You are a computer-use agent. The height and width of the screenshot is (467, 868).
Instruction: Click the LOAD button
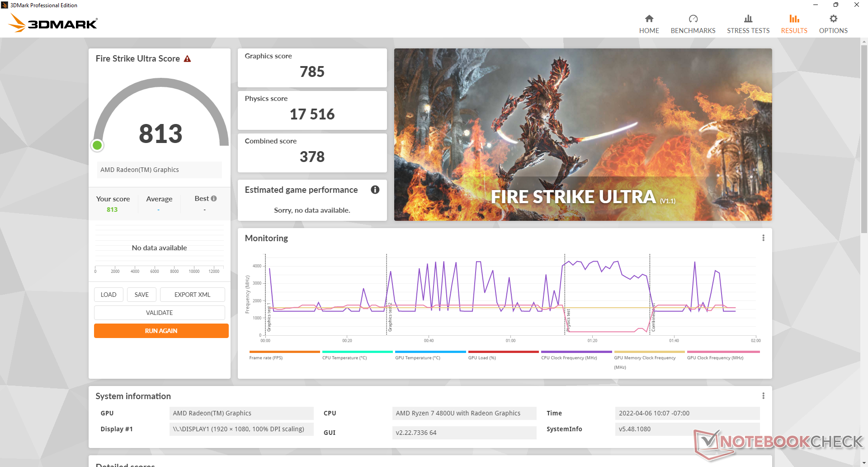tap(108, 295)
